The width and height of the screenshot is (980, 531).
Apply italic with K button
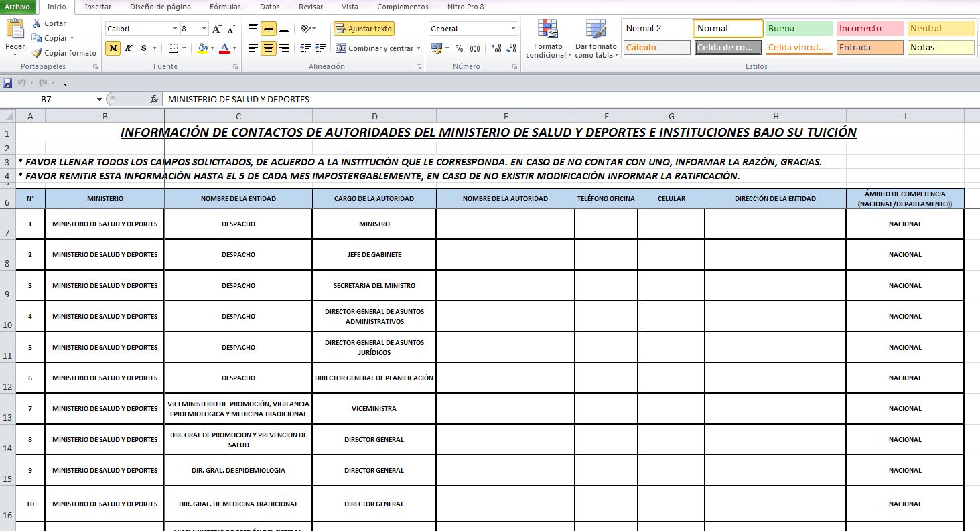[128, 48]
